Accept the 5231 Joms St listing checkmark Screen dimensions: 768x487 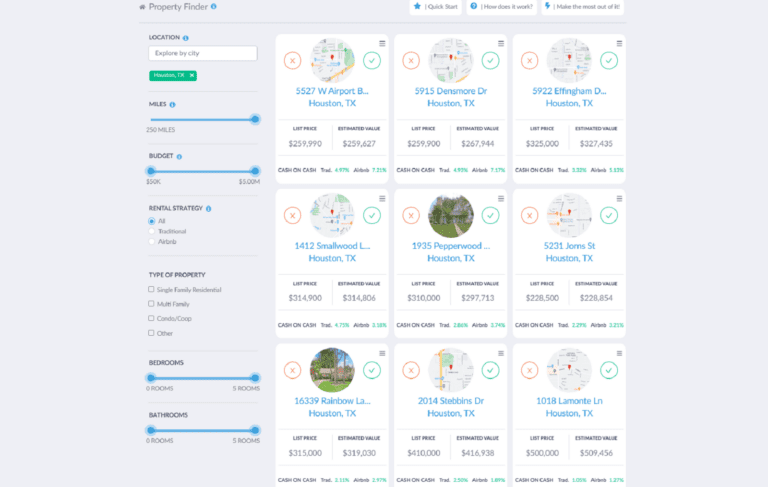609,216
